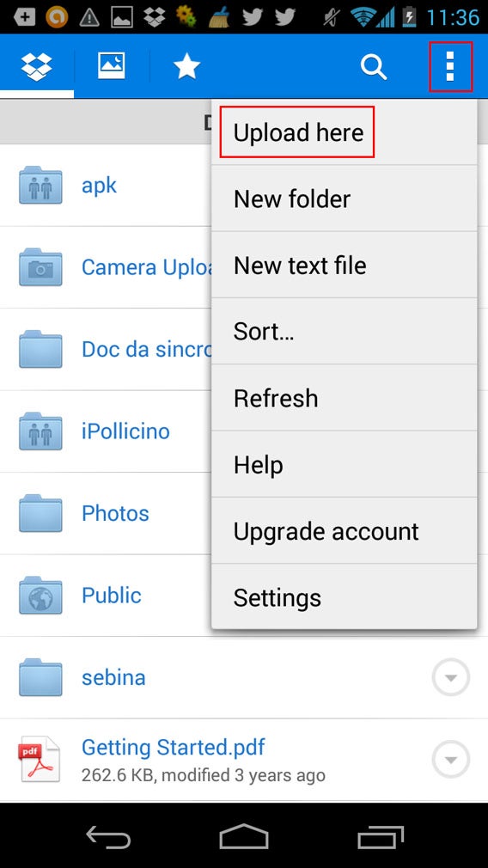Open the Sort… menu option
Image resolution: width=488 pixels, height=868 pixels.
click(345, 332)
